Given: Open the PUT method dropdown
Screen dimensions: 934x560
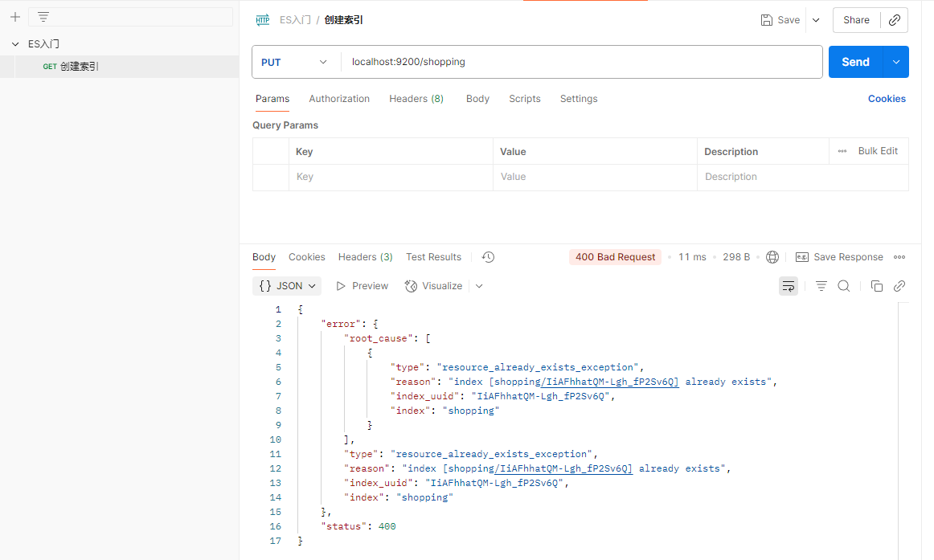Looking at the screenshot, I should (294, 62).
